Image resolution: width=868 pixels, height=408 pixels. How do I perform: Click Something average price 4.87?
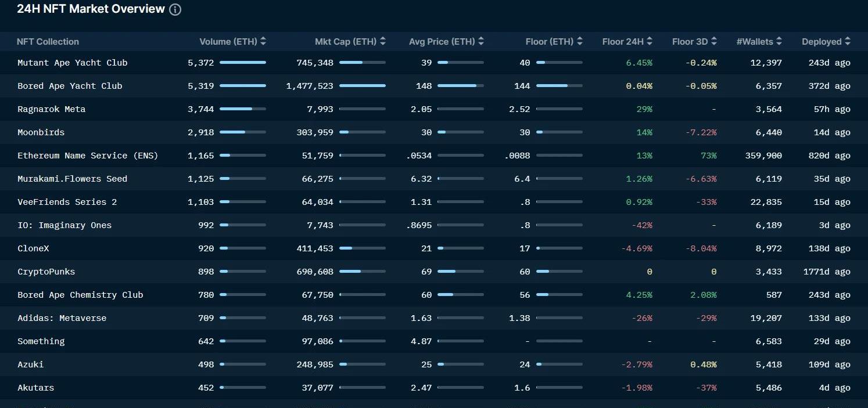click(421, 341)
